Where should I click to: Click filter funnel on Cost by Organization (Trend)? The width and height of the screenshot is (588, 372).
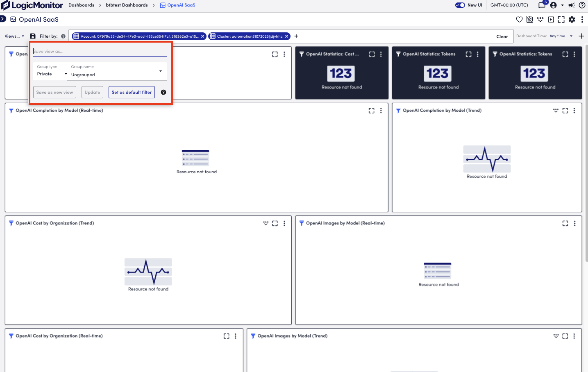(x=11, y=223)
